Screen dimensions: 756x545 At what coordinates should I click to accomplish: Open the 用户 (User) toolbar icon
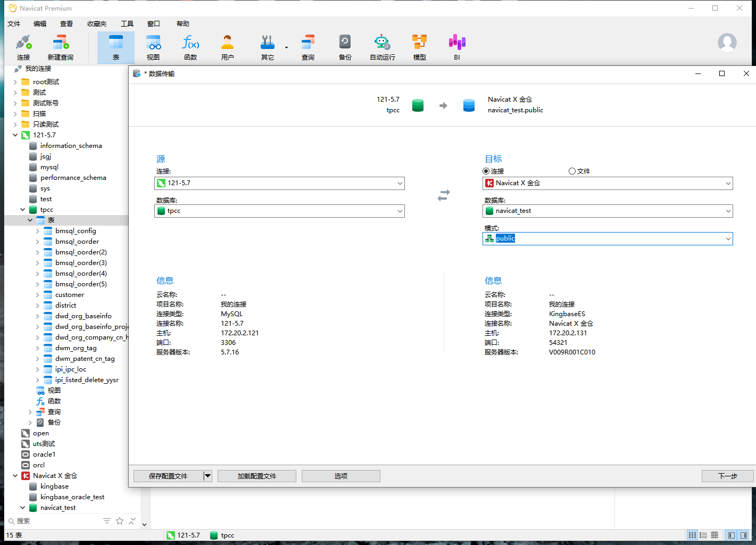click(x=228, y=47)
